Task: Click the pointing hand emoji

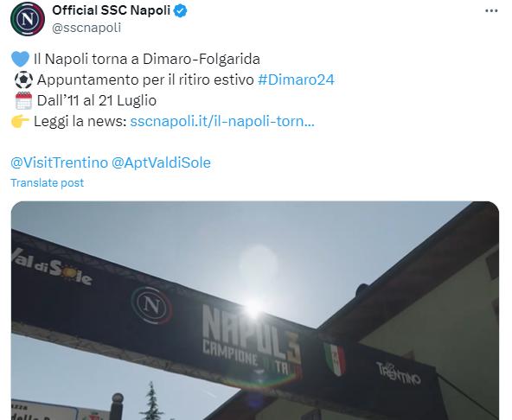Action: click(x=20, y=121)
